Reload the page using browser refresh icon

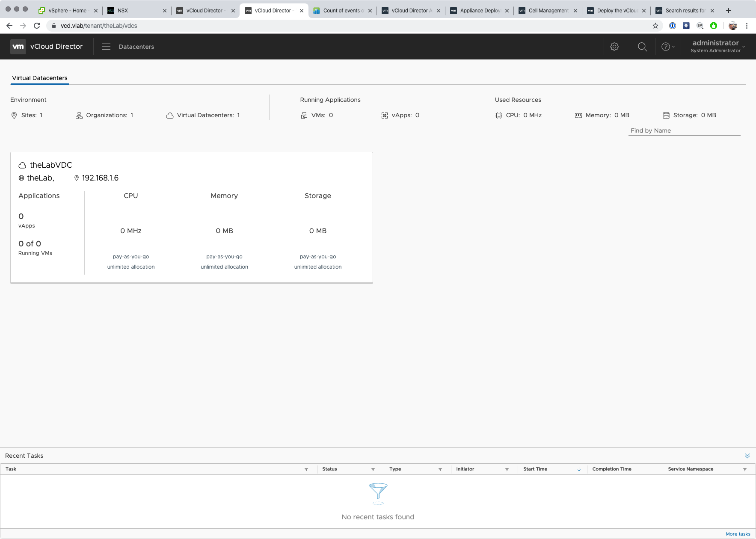click(x=37, y=26)
